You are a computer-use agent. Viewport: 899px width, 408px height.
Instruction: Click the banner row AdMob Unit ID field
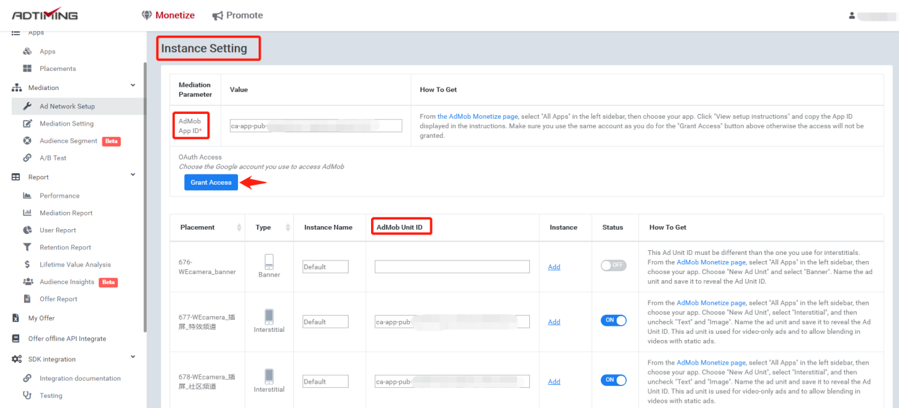tap(452, 266)
